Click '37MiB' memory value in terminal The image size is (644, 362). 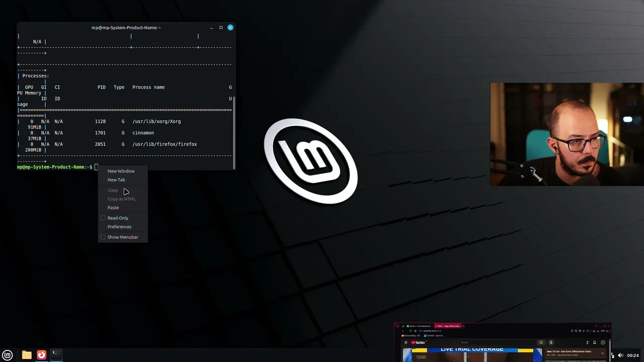click(x=35, y=138)
